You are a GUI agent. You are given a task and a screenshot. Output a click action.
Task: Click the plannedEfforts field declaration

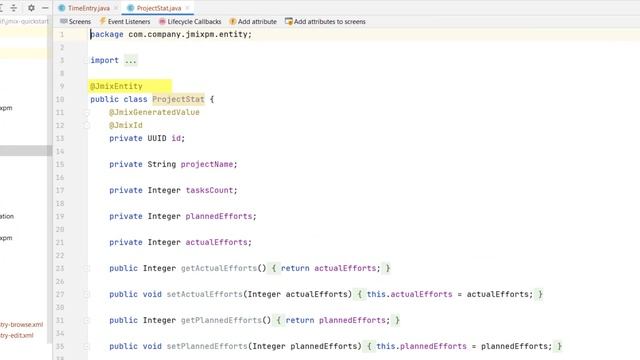point(219,216)
